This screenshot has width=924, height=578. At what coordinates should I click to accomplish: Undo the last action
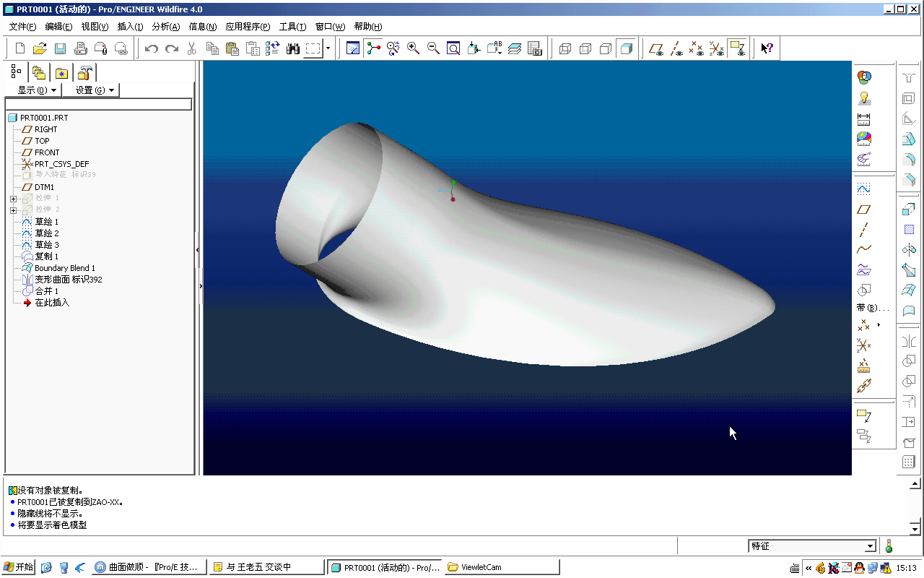click(x=151, y=48)
